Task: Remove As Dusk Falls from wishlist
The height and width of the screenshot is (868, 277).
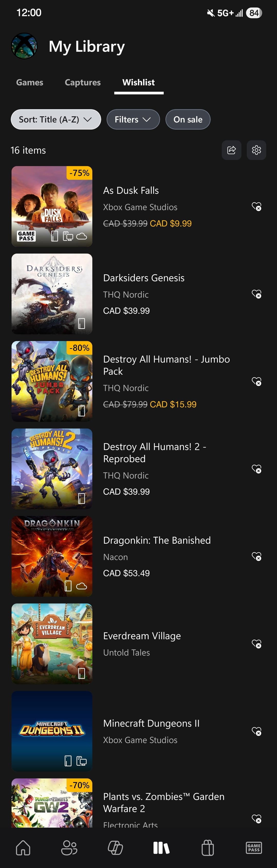Action: tap(256, 207)
